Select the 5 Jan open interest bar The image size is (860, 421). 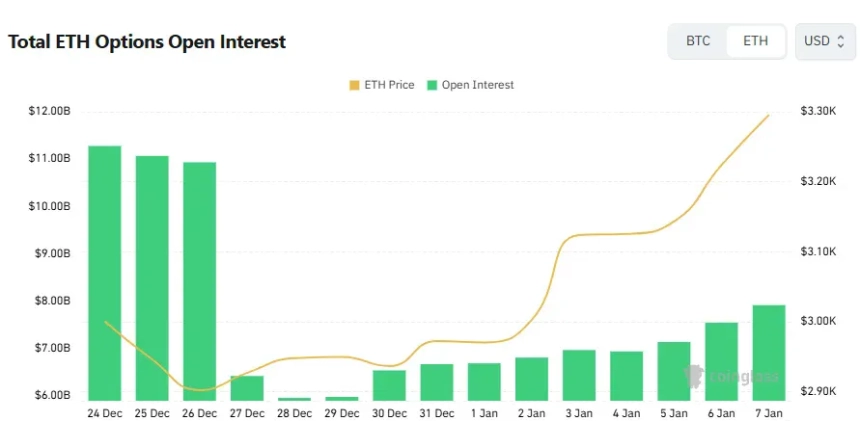[x=674, y=370]
